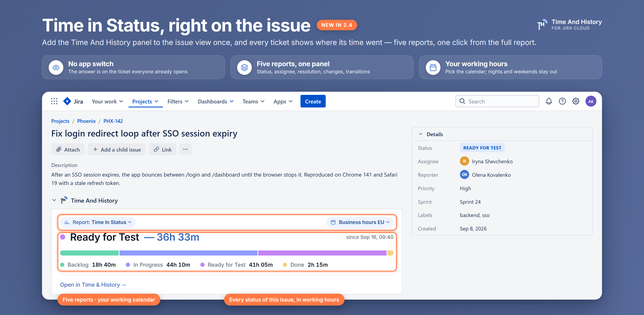This screenshot has height=315, width=644.
Task: Open the AK profile avatar
Action: (591, 101)
